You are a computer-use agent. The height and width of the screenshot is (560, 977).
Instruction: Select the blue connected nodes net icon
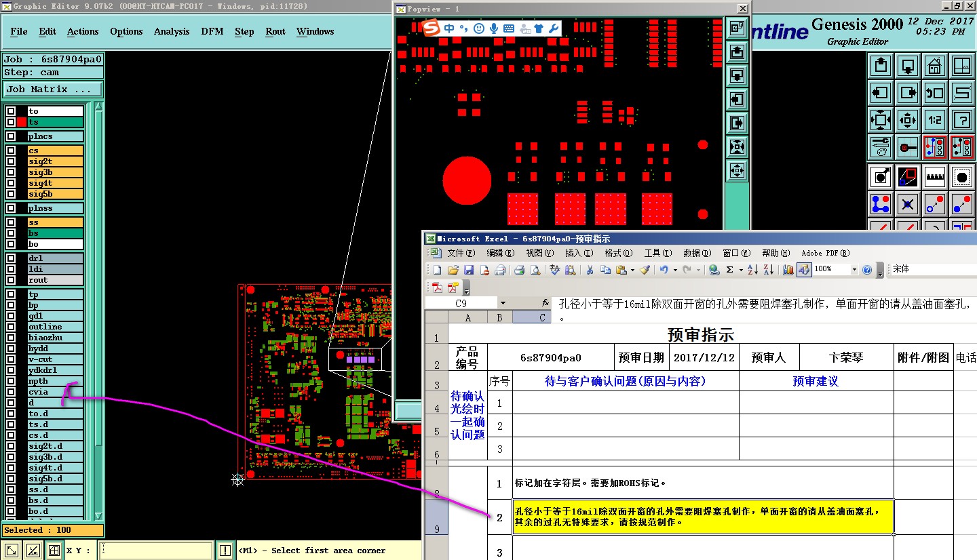coord(881,203)
